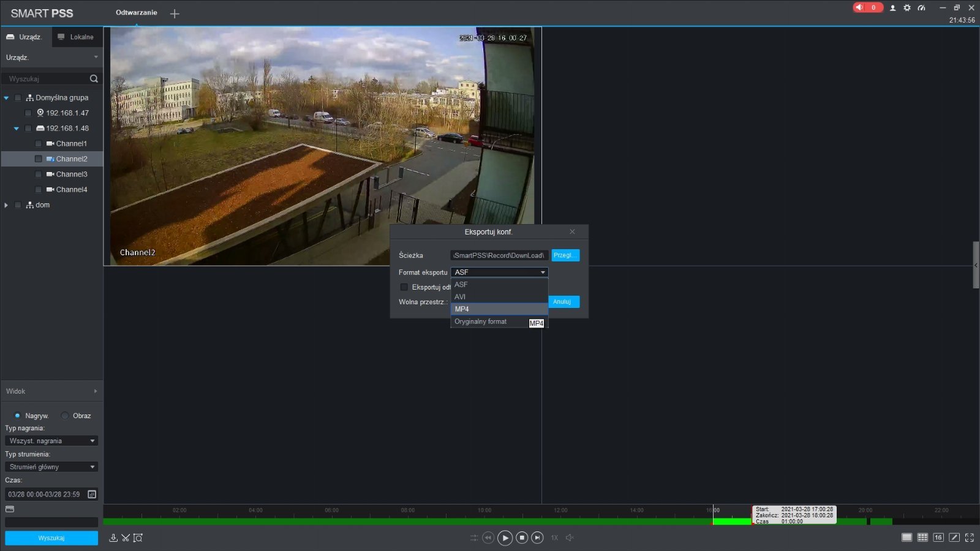Click the download recording icon
The width and height of the screenshot is (980, 551).
[113, 538]
